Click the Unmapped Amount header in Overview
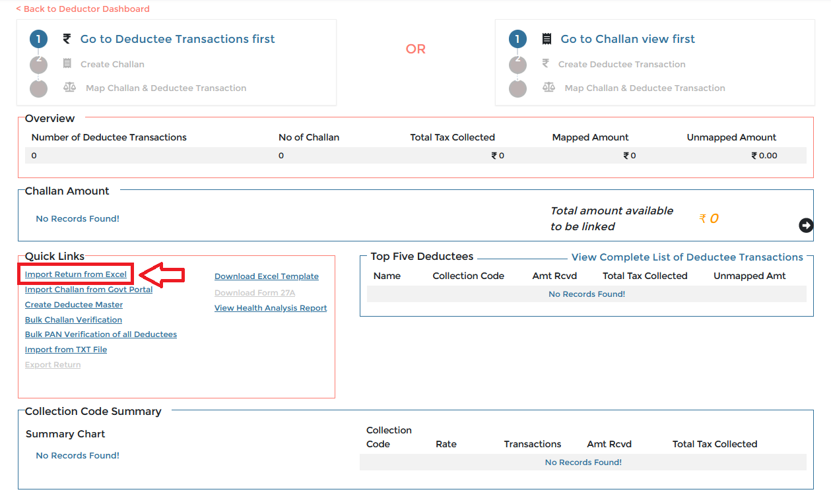This screenshot has width=831, height=504. pyautogui.click(x=731, y=137)
